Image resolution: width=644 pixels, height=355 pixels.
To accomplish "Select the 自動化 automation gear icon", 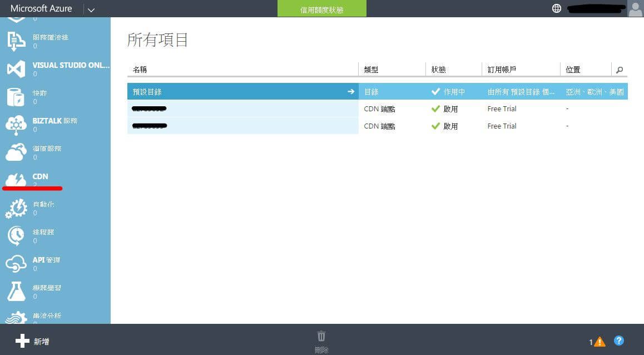I will coord(17,208).
